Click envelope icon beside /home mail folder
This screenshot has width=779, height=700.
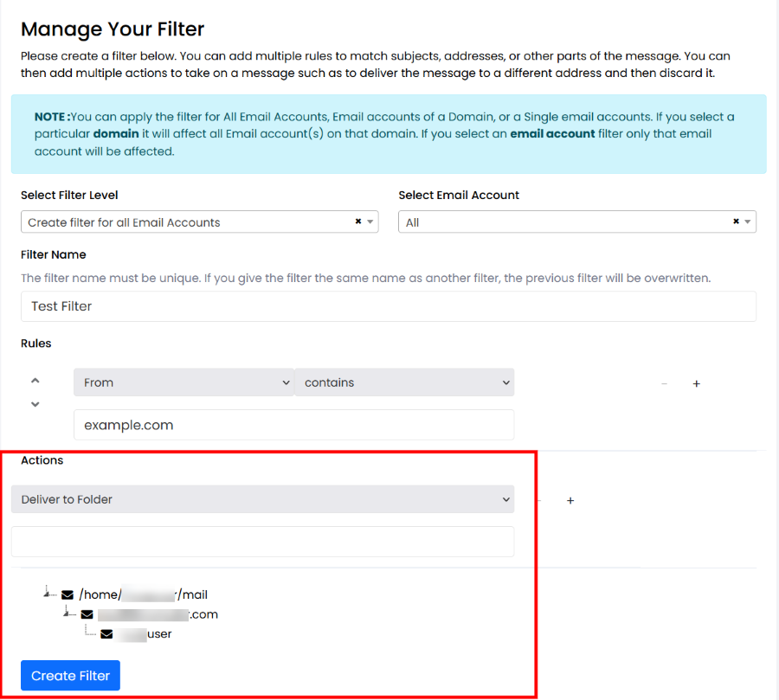pyautogui.click(x=68, y=595)
